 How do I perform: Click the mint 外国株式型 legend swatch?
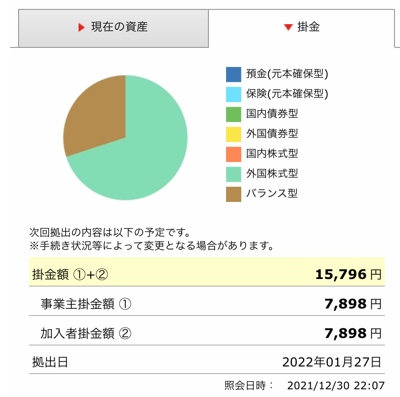tap(233, 174)
